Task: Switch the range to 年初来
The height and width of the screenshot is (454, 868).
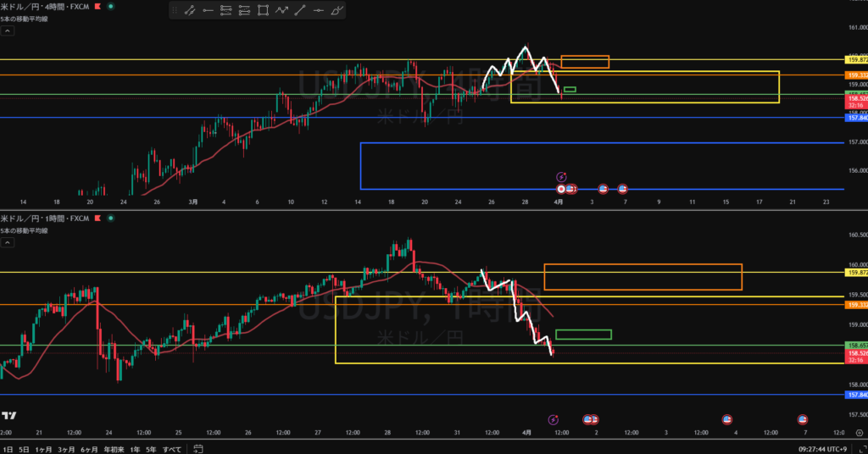Action: tap(112, 448)
